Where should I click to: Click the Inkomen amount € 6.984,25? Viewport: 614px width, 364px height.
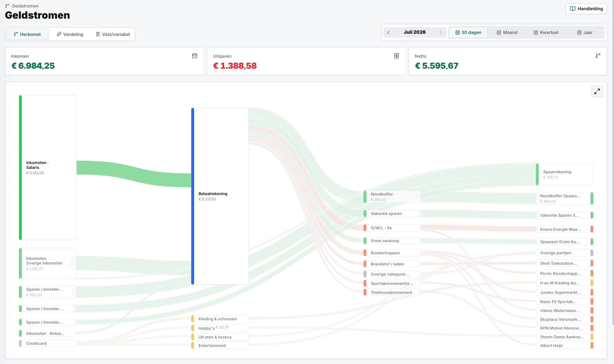click(33, 66)
